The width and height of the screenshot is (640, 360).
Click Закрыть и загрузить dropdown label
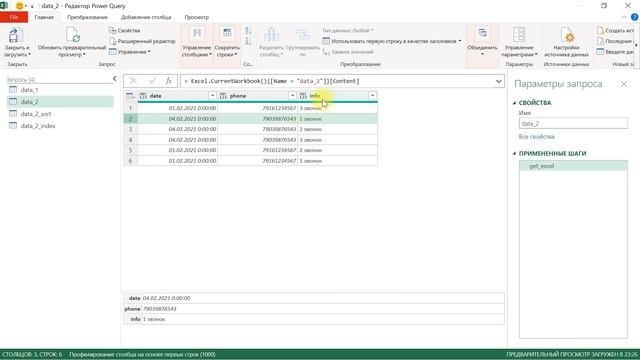[17, 51]
